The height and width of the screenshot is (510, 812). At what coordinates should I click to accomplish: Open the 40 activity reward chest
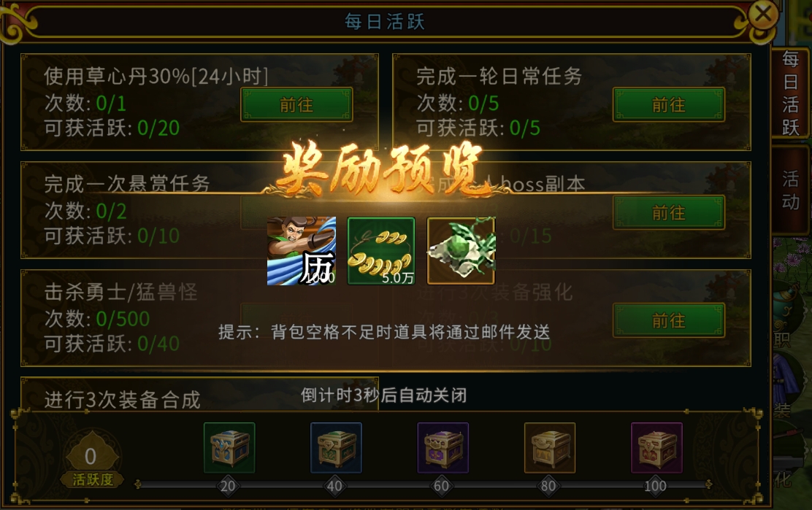336,447
